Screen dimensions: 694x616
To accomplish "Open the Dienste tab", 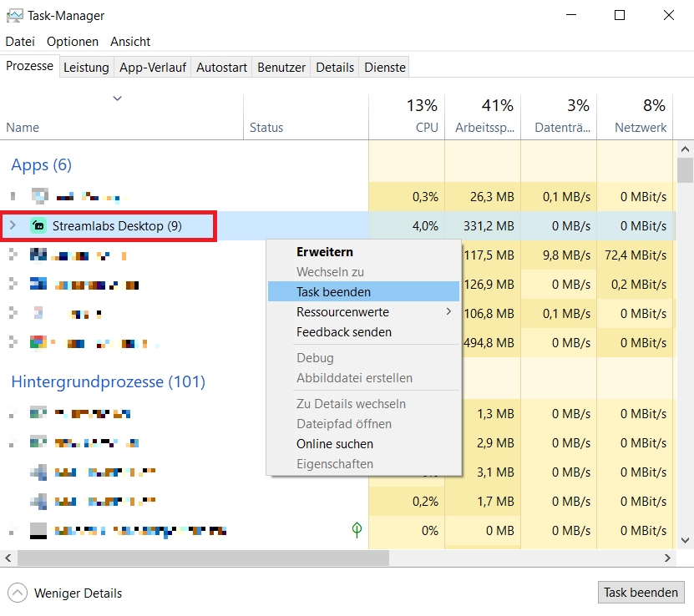I will pyautogui.click(x=385, y=68).
